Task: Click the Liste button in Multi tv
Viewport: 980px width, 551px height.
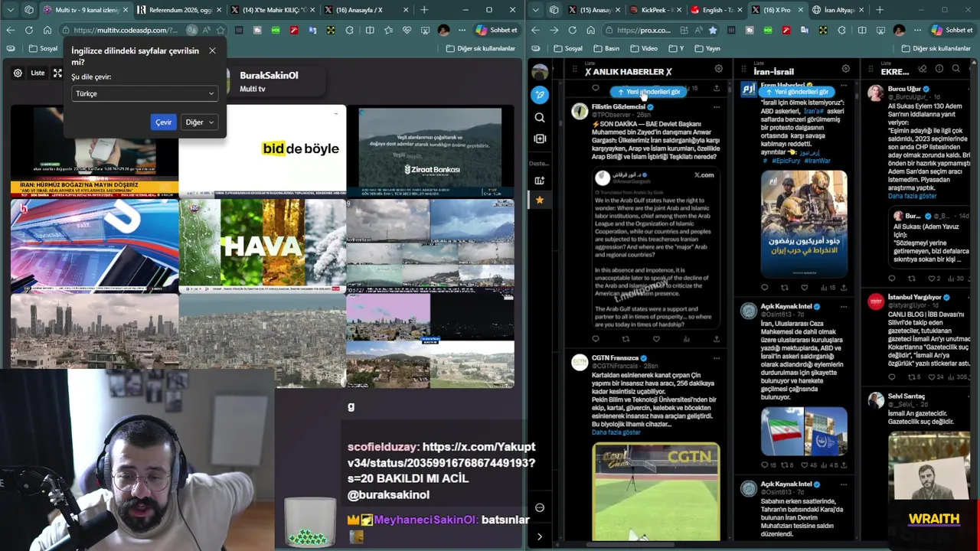Action: tap(38, 73)
